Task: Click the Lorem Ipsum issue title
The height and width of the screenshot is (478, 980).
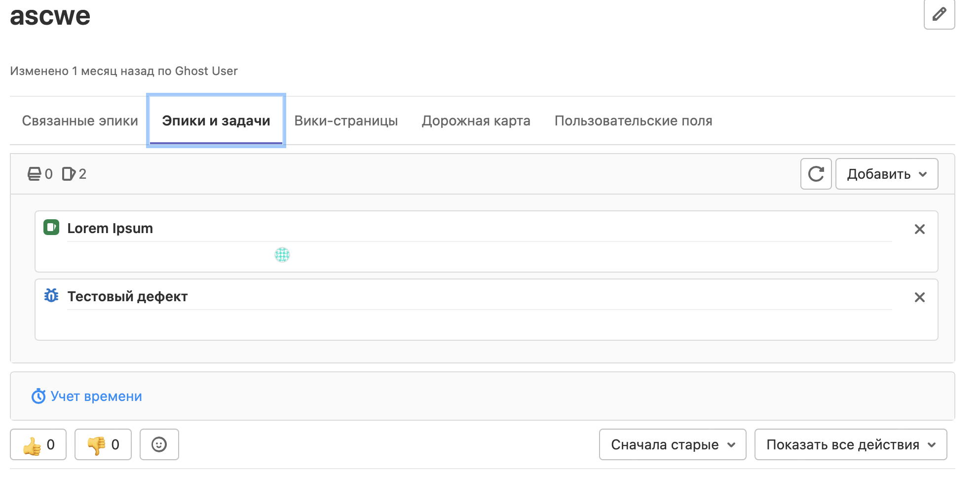Action: [x=110, y=228]
